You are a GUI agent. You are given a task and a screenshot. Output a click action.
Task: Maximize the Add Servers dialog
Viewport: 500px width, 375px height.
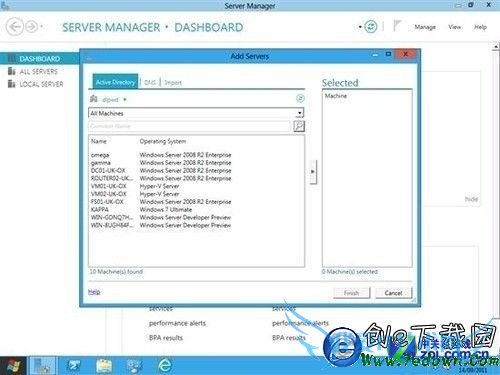point(388,54)
